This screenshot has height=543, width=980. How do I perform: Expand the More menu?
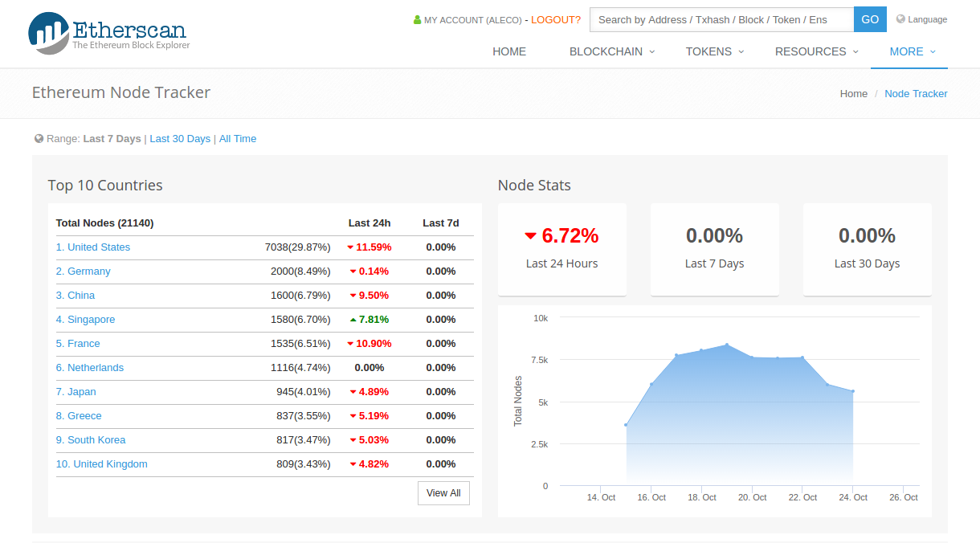[913, 51]
